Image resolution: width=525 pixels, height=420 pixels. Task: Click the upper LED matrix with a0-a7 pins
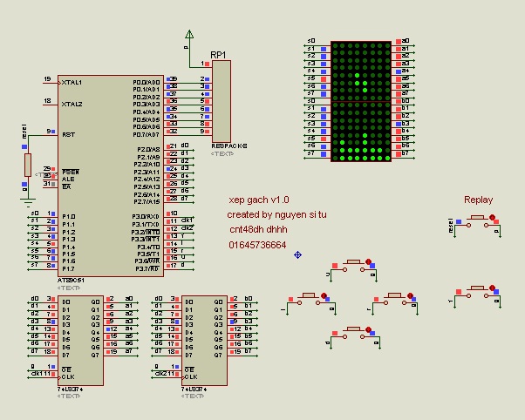(x=361, y=71)
